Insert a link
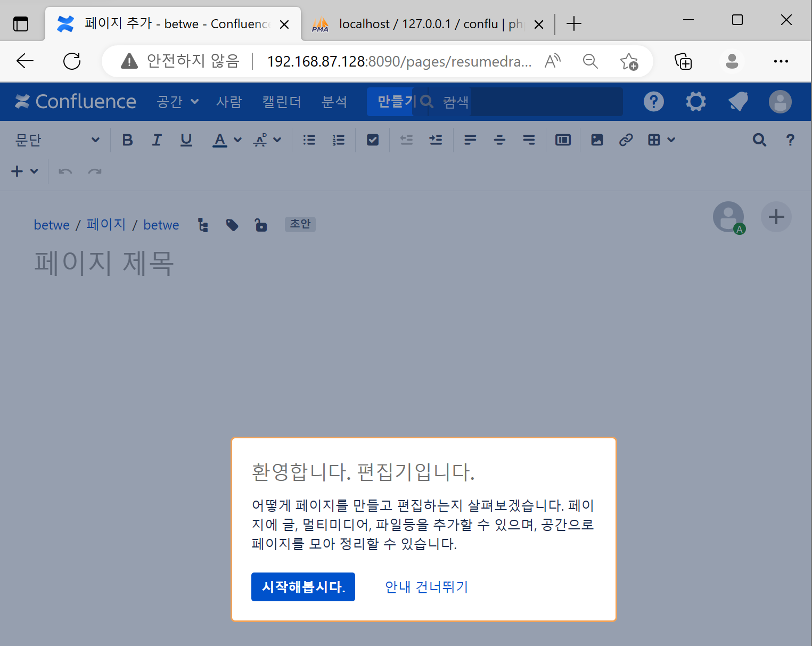The height and width of the screenshot is (646, 812). coord(626,140)
